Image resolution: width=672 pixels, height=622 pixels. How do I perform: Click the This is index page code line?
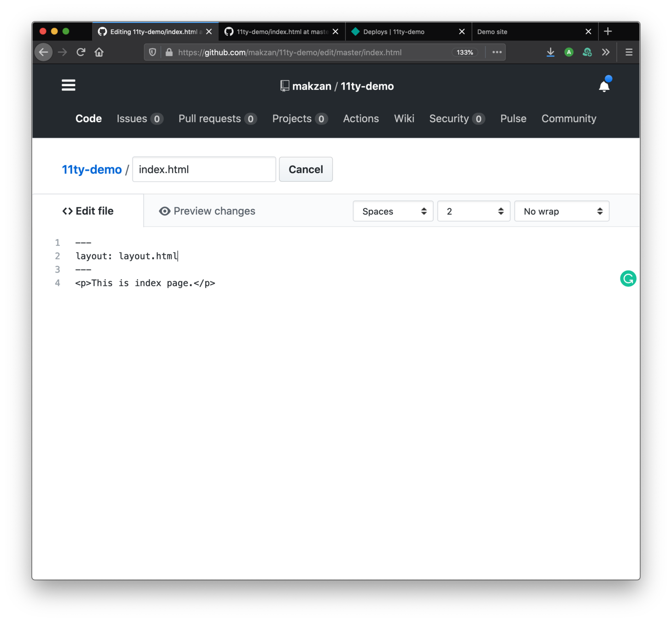pos(145,283)
